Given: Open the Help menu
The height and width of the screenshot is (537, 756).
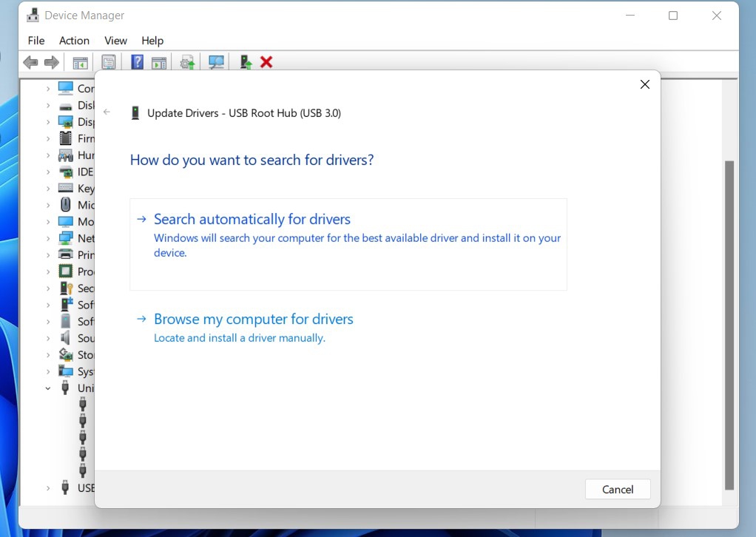Looking at the screenshot, I should pyautogui.click(x=152, y=41).
